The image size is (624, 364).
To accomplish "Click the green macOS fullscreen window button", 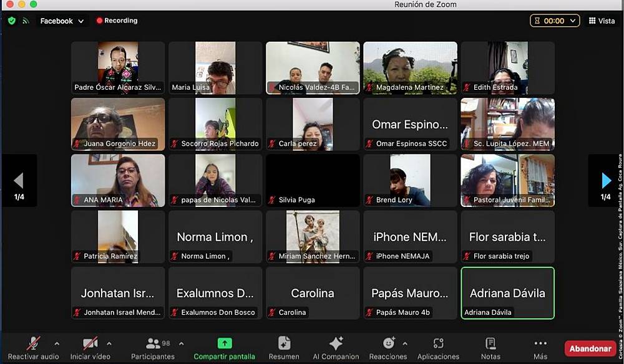I will (x=34, y=4).
